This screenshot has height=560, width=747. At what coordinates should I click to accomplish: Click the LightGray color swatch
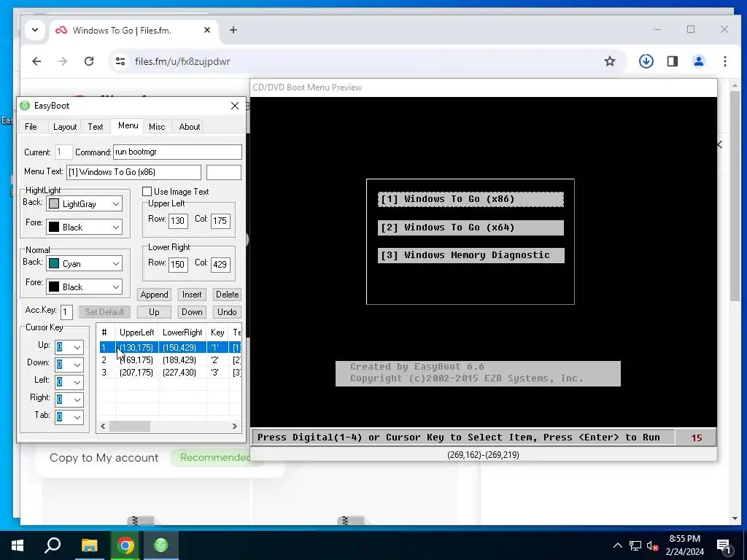54,204
